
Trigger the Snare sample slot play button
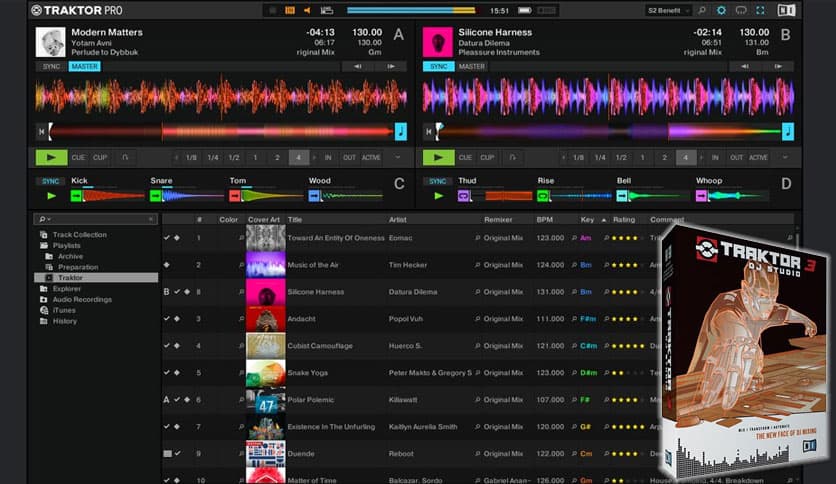tap(156, 196)
